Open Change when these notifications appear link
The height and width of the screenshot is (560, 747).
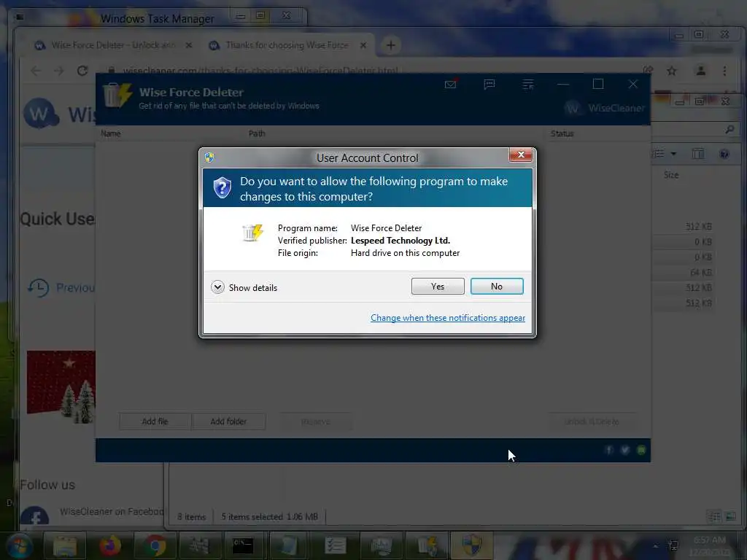[x=447, y=318]
